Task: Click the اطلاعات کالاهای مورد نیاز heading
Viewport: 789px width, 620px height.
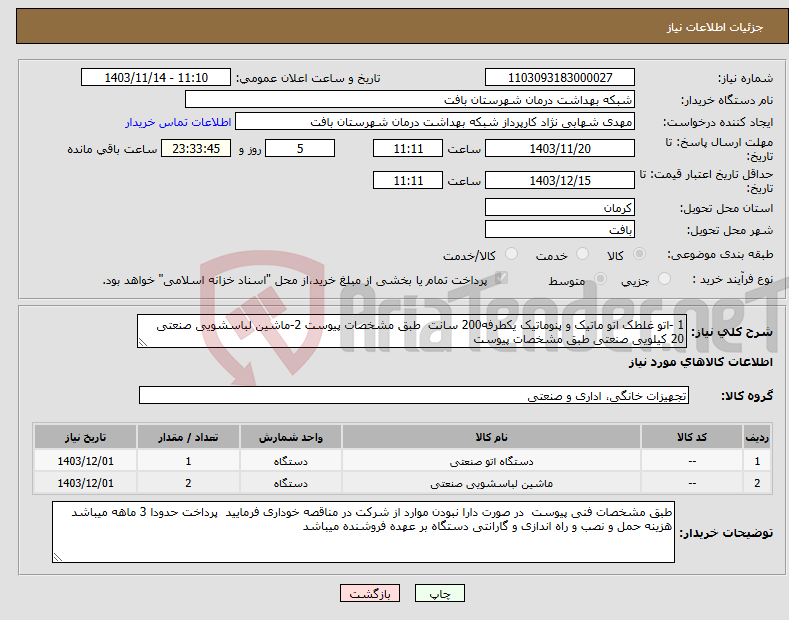Action: tap(700, 362)
